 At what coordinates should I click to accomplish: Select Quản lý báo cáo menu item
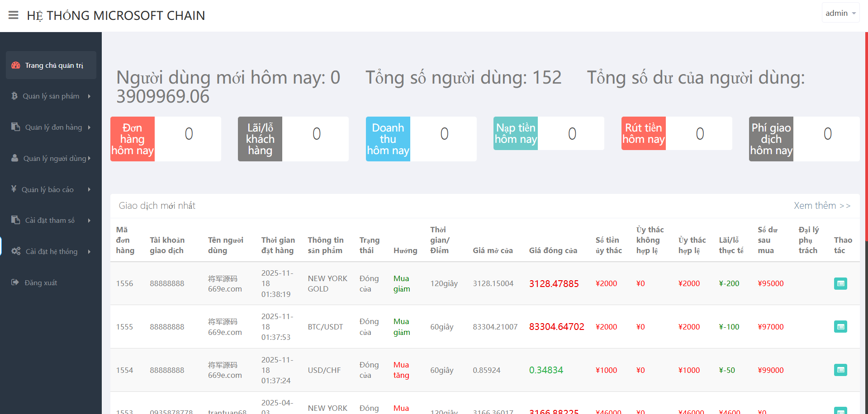[47, 189]
